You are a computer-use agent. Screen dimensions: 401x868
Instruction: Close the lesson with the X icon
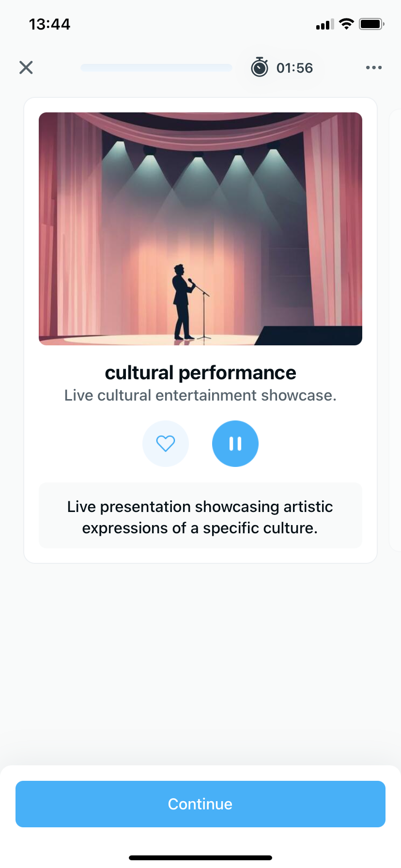point(26,67)
